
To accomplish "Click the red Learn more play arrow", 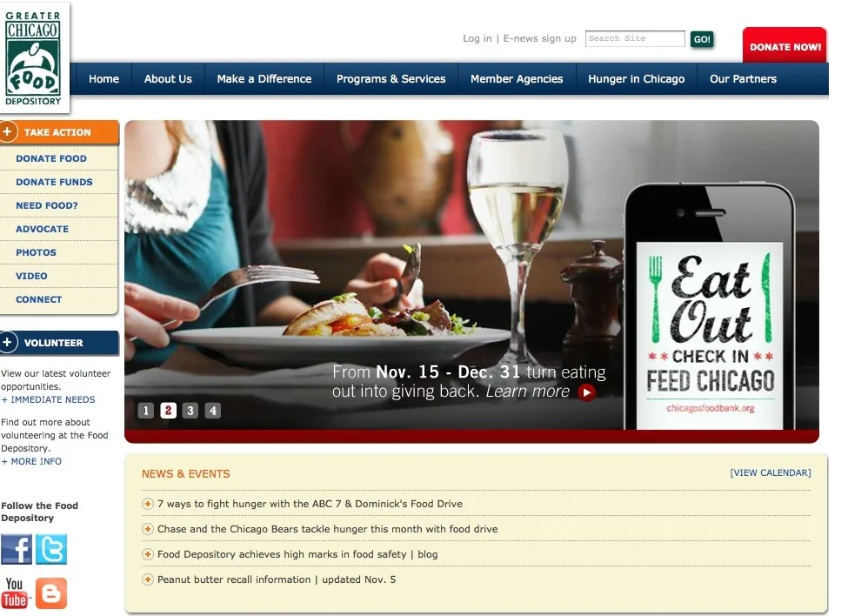I will click(586, 392).
